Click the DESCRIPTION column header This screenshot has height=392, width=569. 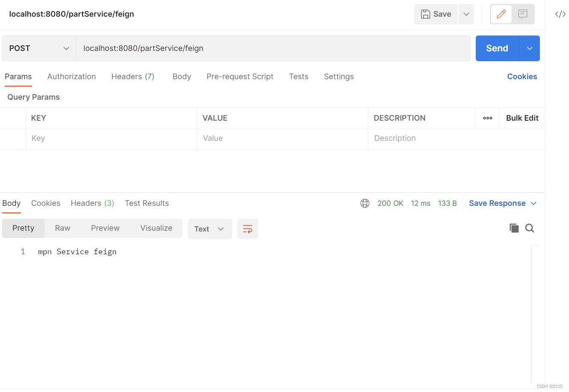click(400, 118)
